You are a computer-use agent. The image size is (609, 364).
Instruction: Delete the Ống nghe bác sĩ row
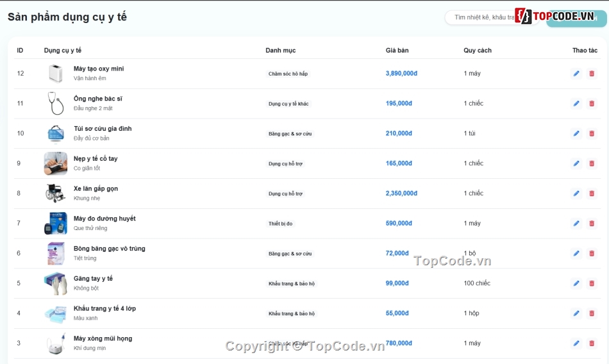(592, 103)
